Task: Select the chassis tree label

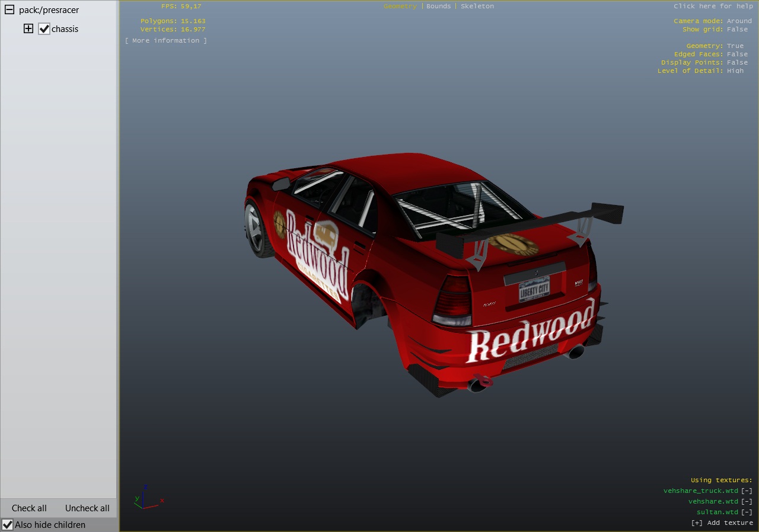Action: coord(65,29)
